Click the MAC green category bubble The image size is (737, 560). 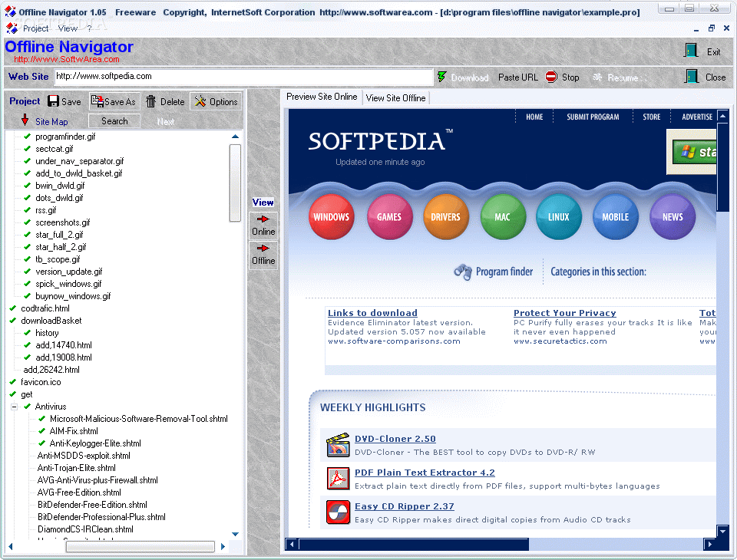(502, 217)
